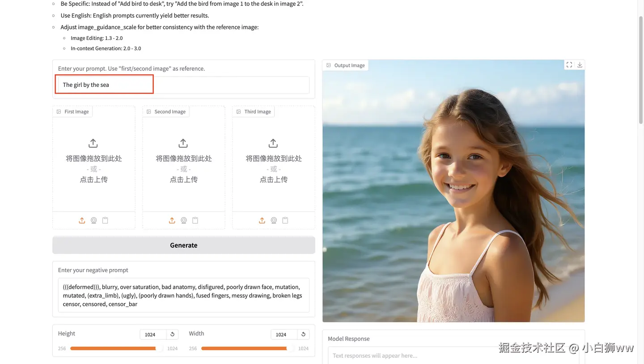Click the Second Image label
Viewport: 644px width, 364px height.
[x=166, y=111]
